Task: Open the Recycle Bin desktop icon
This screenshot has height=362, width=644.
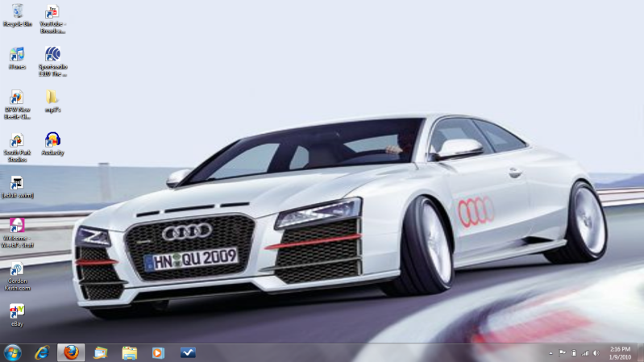Action: [x=17, y=15]
